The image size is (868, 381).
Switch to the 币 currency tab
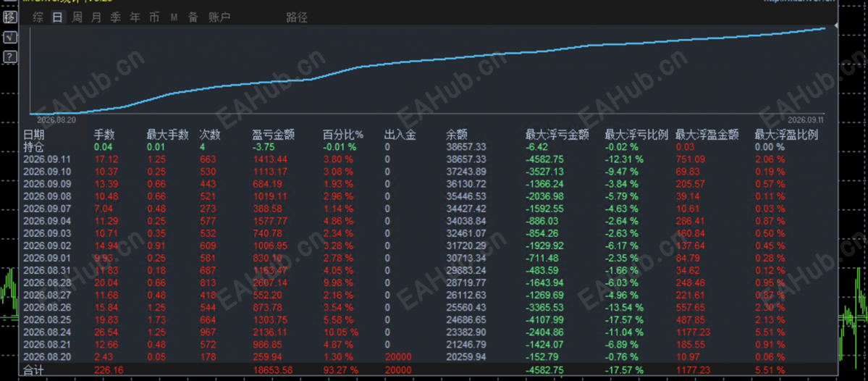154,17
